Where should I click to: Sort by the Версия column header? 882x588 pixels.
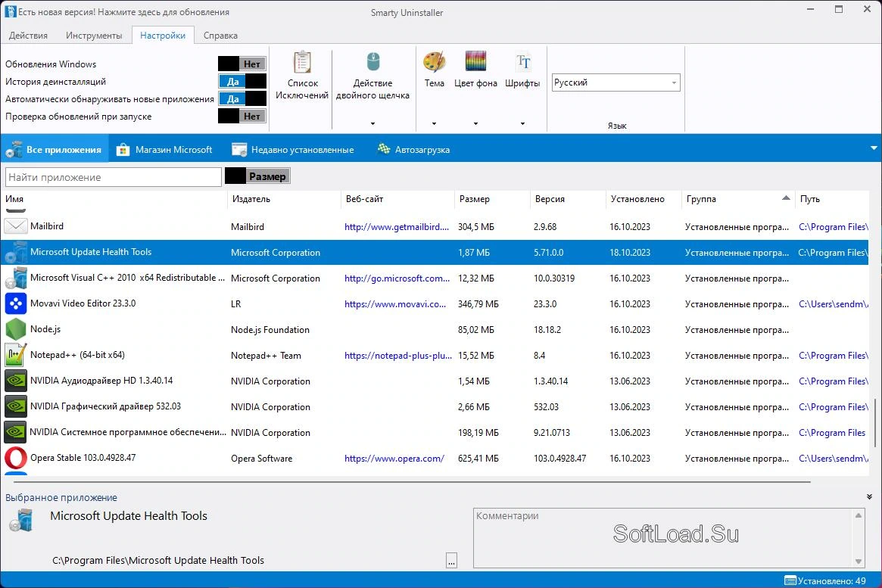point(568,199)
